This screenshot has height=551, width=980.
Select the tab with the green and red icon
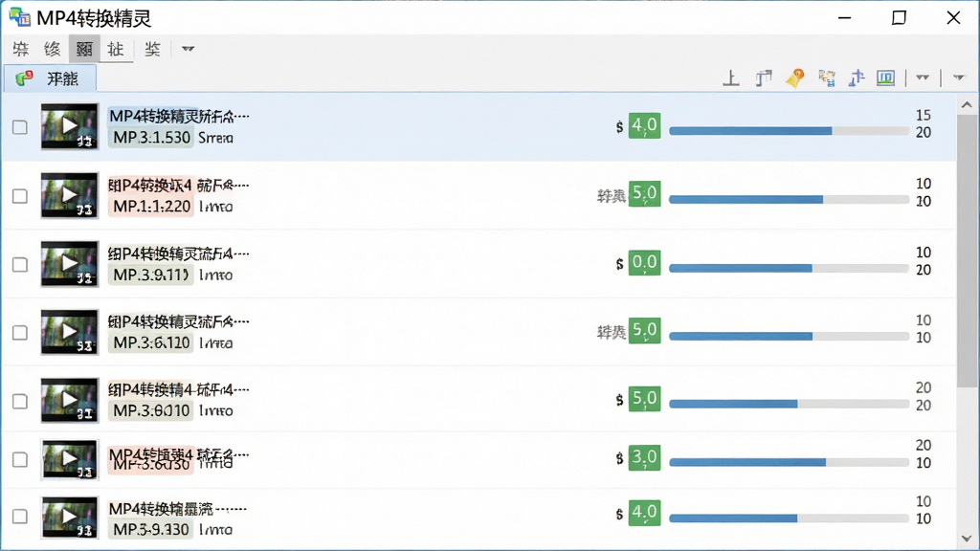pos(50,78)
